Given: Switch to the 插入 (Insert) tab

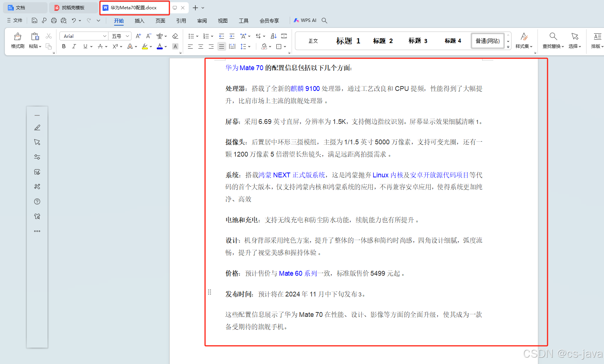Looking at the screenshot, I should (139, 21).
